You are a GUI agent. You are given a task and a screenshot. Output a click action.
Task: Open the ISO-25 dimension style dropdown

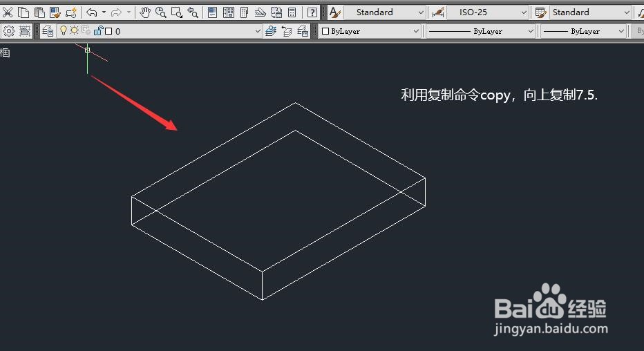point(487,12)
